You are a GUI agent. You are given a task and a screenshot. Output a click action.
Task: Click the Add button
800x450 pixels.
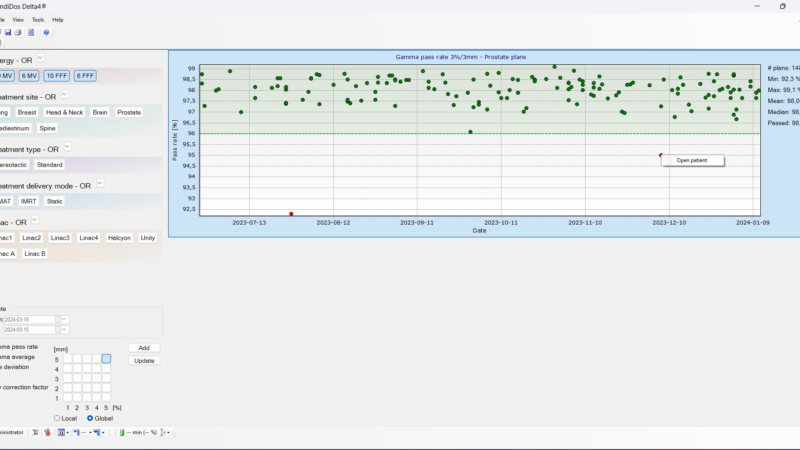pos(144,348)
